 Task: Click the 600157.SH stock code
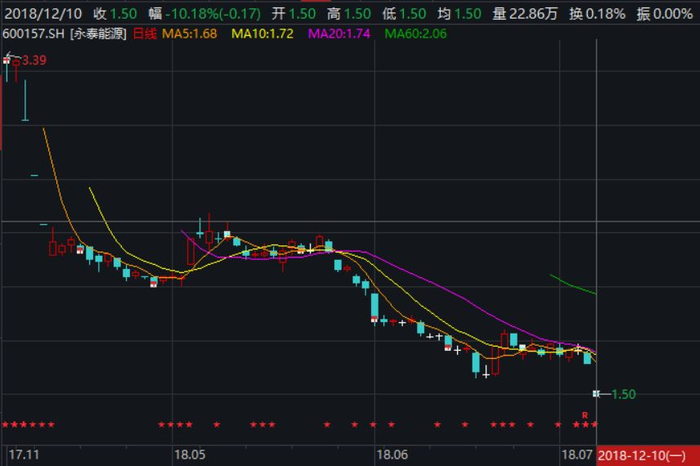(33, 34)
